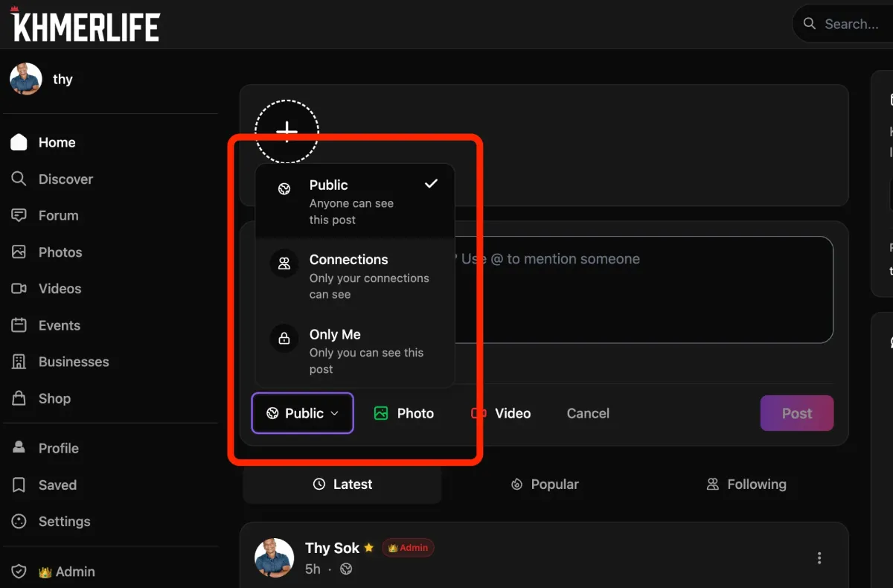Collapse the Public visibility dropdown
The image size is (893, 588).
coord(302,413)
